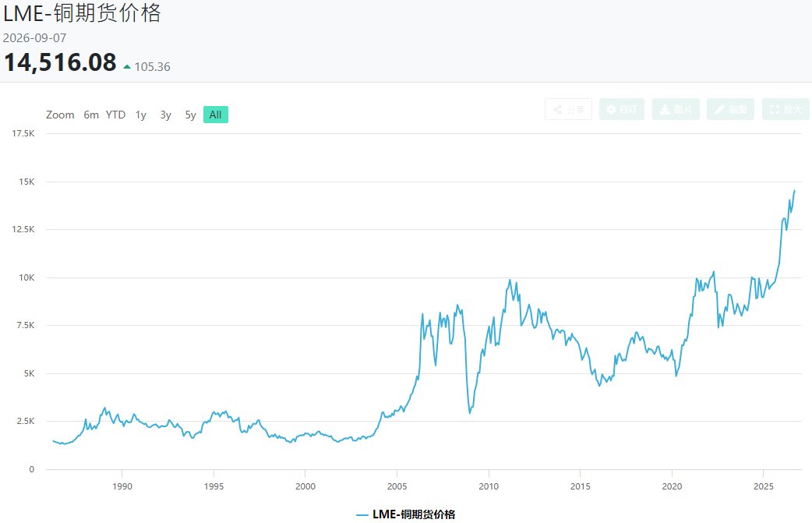
Task: Click the 12.5K y-axis label
Action: 23,229
